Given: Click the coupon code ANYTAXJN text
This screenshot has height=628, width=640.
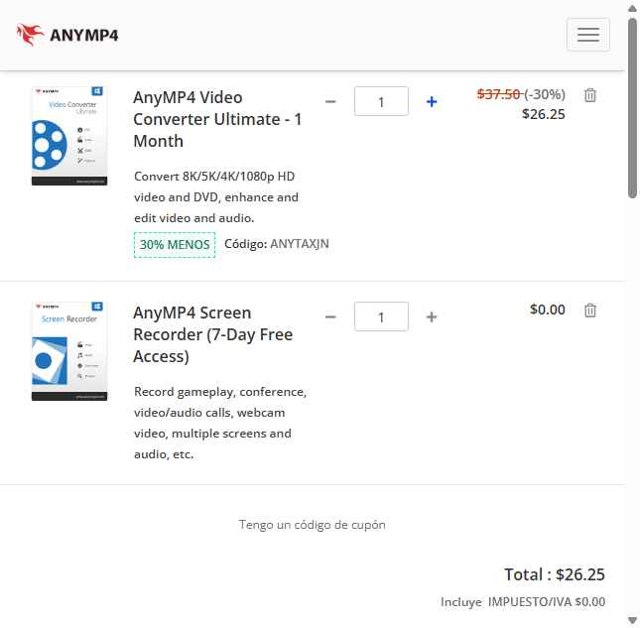Looking at the screenshot, I should point(299,244).
